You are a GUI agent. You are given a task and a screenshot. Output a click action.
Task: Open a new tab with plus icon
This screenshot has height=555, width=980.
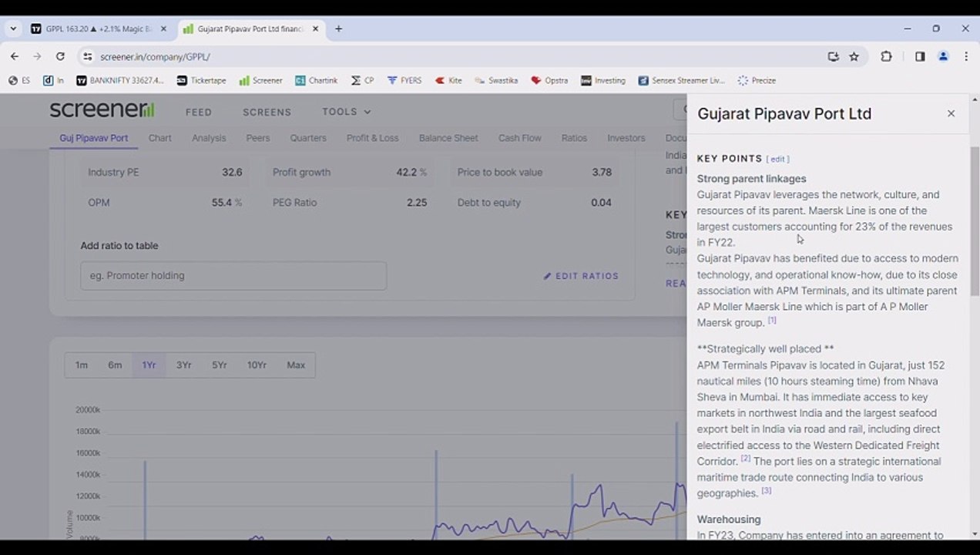338,29
